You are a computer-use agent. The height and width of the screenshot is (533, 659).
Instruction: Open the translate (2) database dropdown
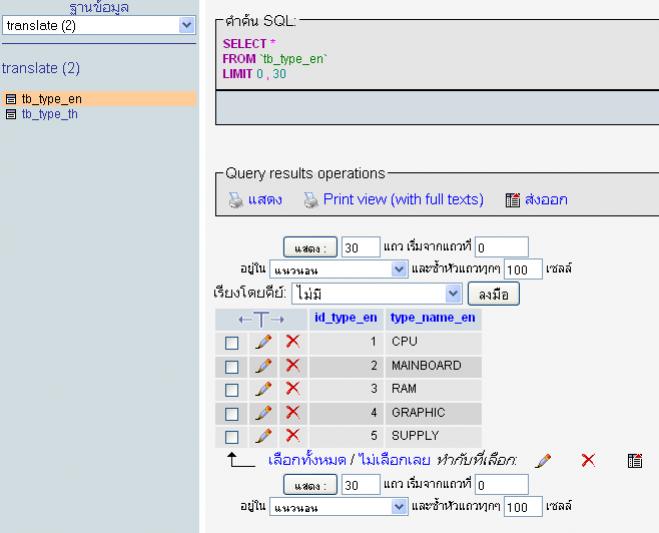(99, 25)
